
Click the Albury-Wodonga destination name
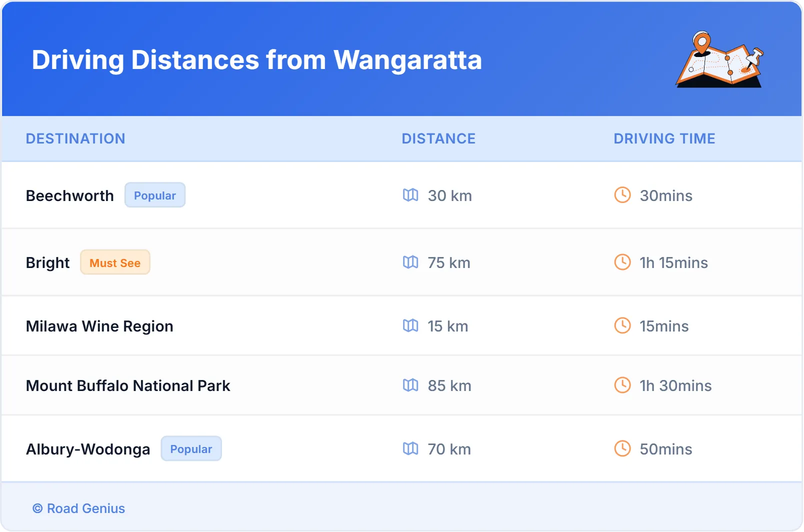(x=88, y=449)
